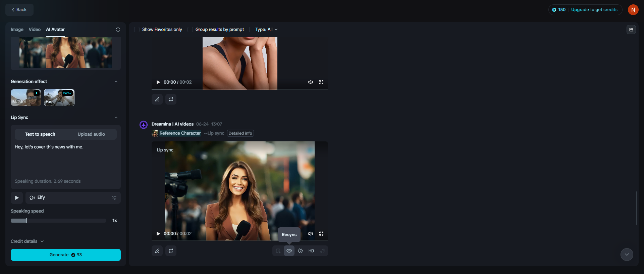Click regenerate icon under upper video
This screenshot has height=274, width=644.
pos(171,99)
